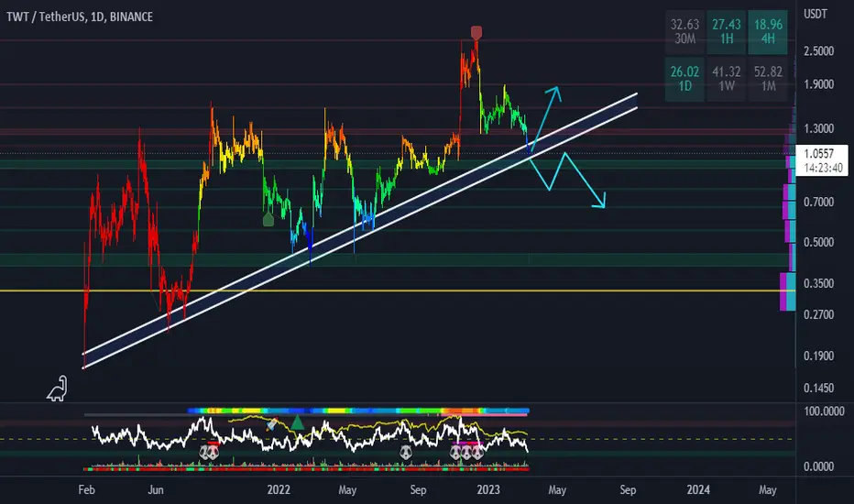The height and width of the screenshot is (504, 854).
Task: Click the panda icon near Sep 2022 oscillator
Action: click(406, 453)
